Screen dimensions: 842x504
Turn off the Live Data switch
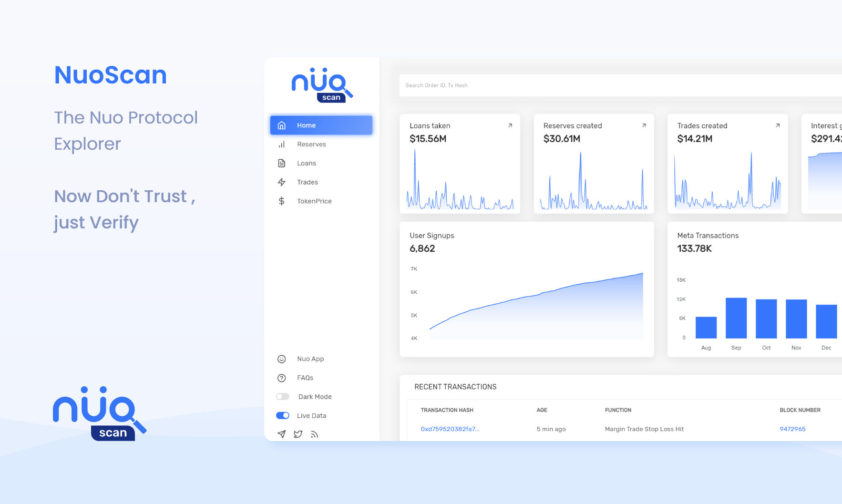click(283, 415)
